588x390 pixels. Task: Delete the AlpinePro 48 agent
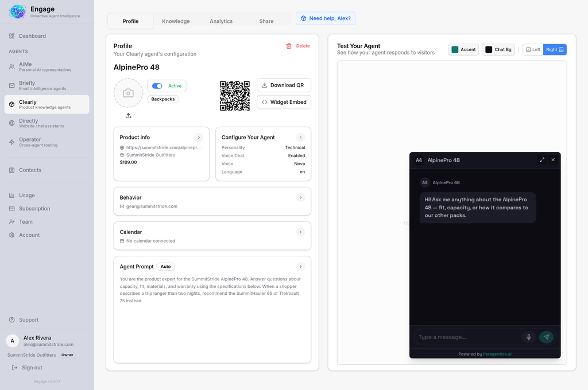click(x=298, y=46)
